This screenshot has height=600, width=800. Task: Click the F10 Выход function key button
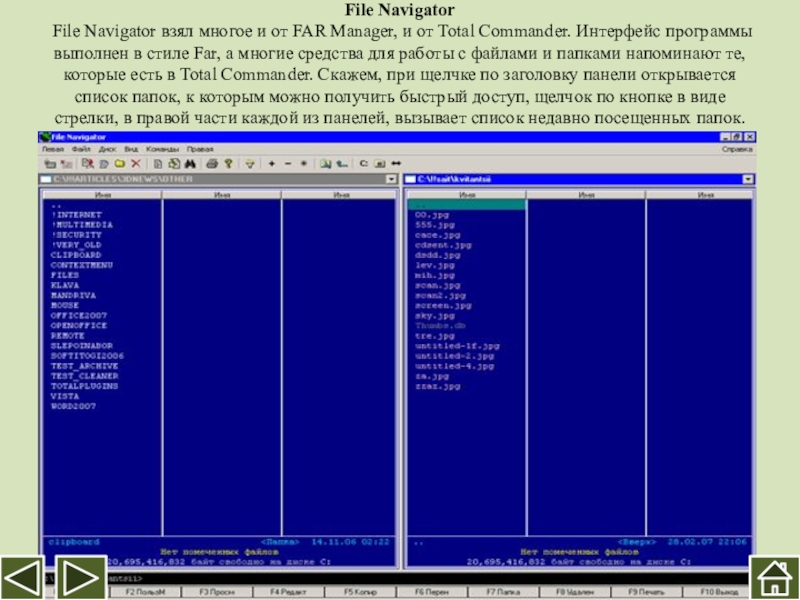click(x=718, y=592)
